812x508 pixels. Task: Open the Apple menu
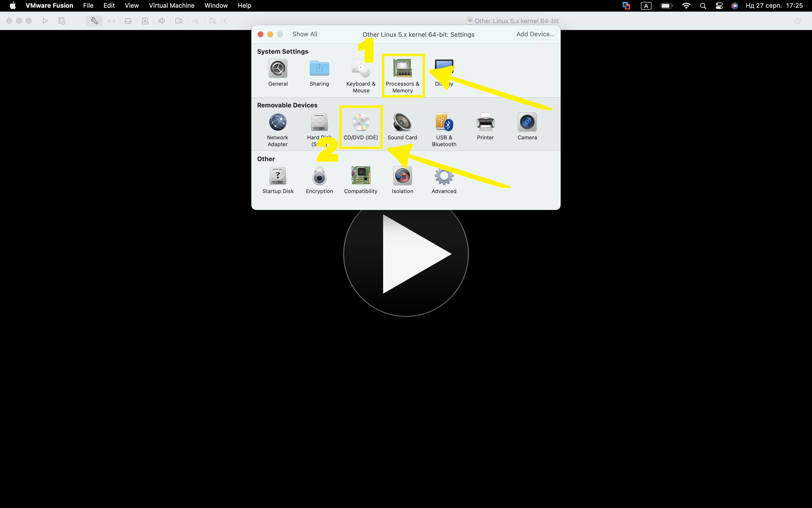[x=13, y=5]
